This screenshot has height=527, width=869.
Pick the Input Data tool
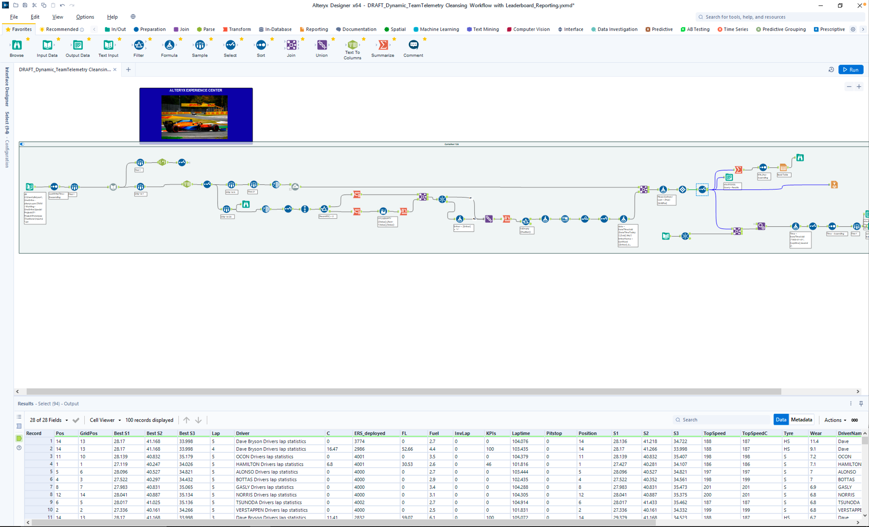tap(47, 48)
